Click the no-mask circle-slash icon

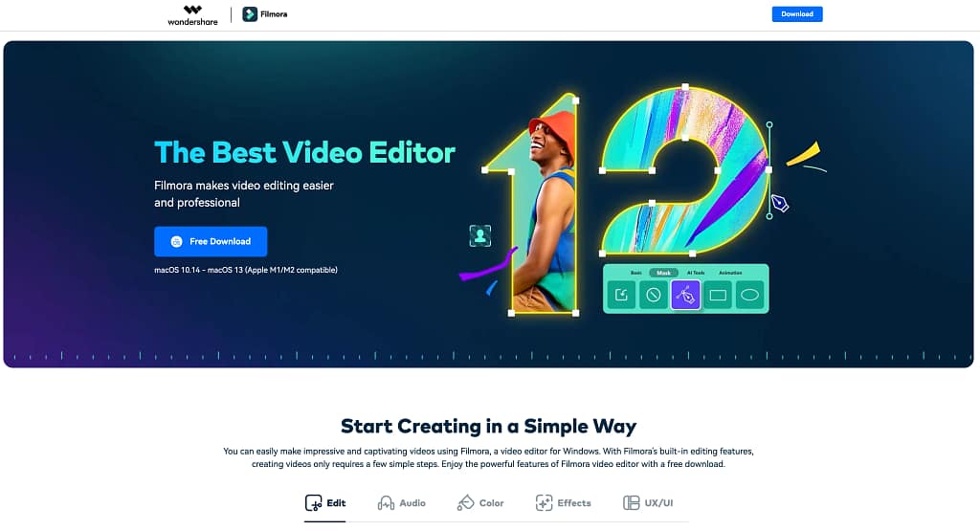(x=653, y=296)
